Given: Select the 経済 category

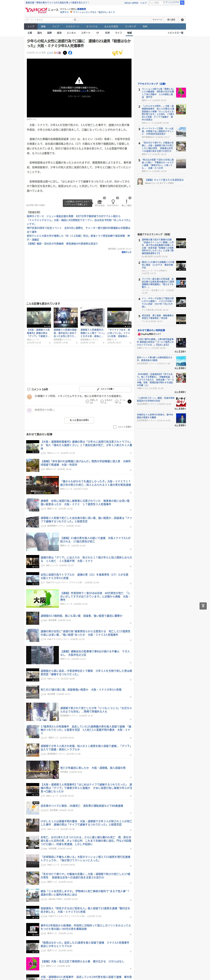Looking at the screenshot, I should point(59,33).
